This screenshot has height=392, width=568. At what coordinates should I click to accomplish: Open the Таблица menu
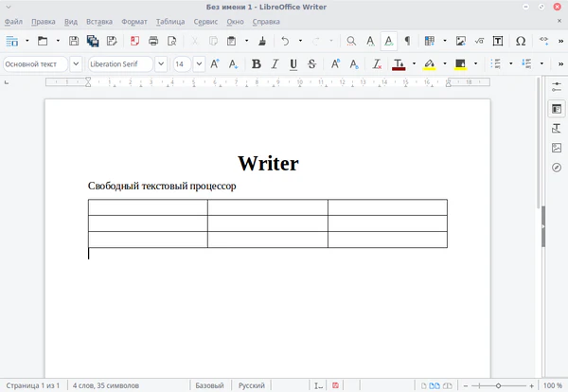pyautogui.click(x=170, y=21)
